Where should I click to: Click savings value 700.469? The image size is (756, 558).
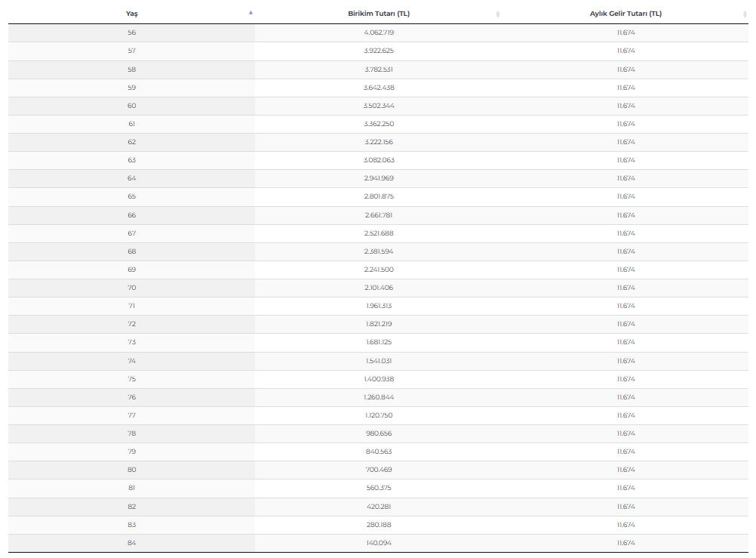(379, 470)
